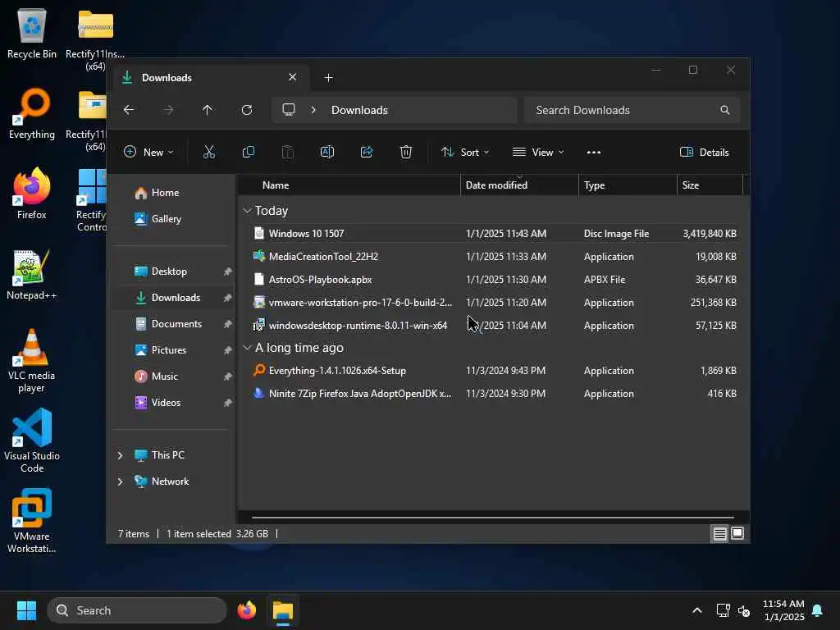Expand This PC in navigation pane
This screenshot has height=630, width=840.
click(121, 455)
